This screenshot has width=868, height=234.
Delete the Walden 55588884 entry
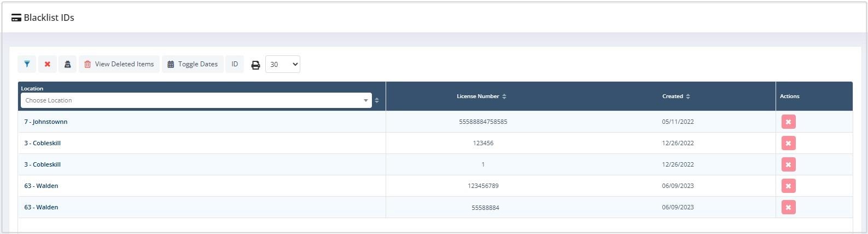(x=788, y=207)
